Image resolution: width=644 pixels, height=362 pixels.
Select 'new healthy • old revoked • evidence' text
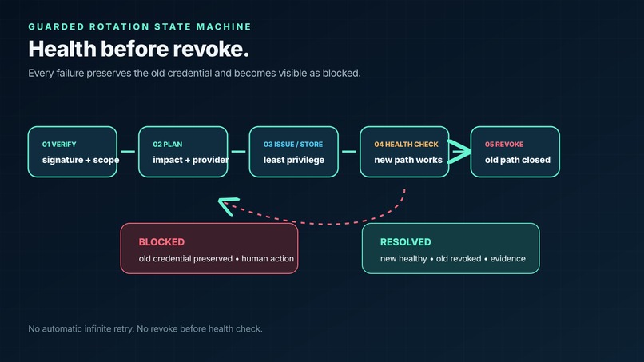452,258
